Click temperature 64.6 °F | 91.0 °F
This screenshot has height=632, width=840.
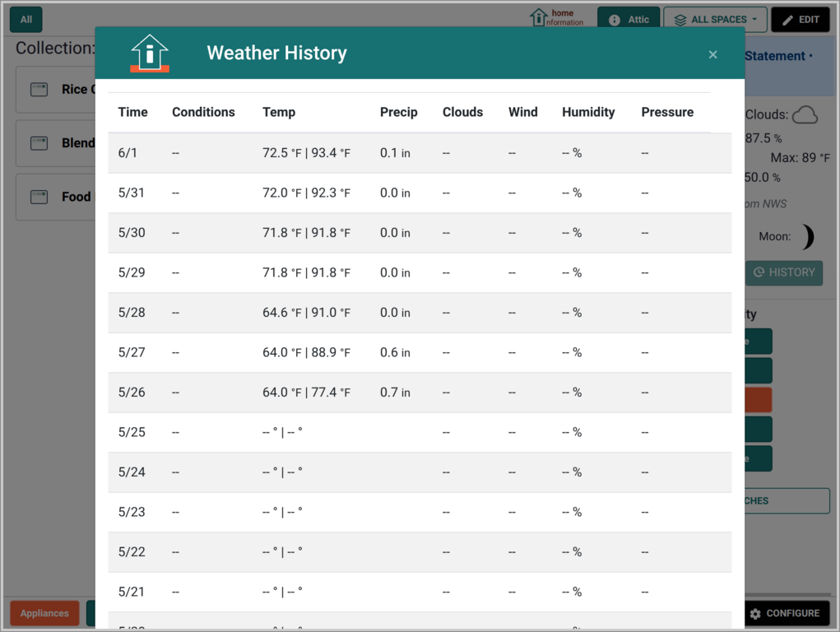pyautogui.click(x=306, y=313)
